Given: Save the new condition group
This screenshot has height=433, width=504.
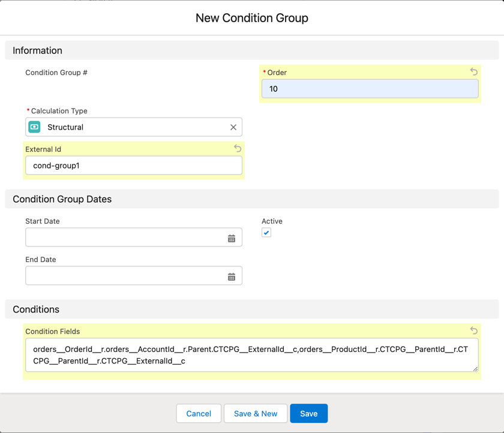Looking at the screenshot, I should tap(308, 413).
